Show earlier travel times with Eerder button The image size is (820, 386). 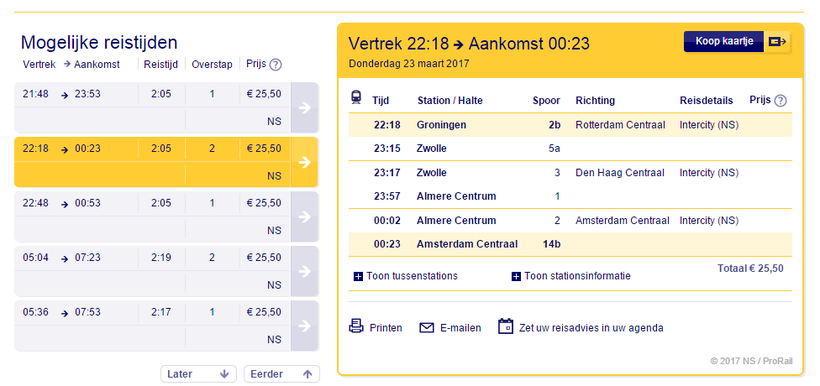(281, 374)
